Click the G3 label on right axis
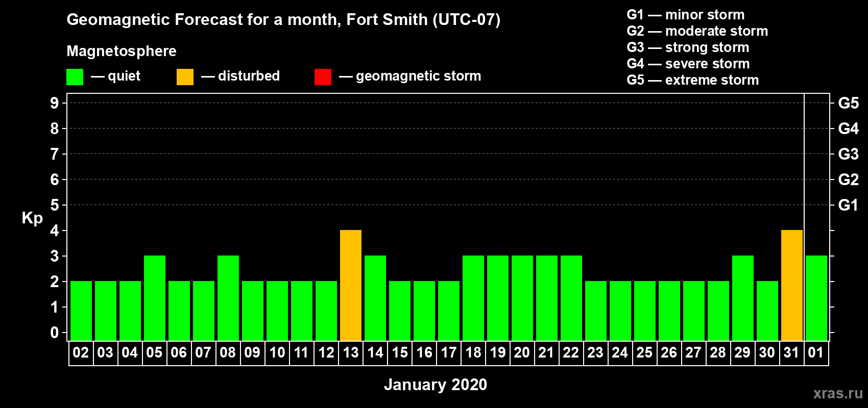The height and width of the screenshot is (408, 868). 849,154
